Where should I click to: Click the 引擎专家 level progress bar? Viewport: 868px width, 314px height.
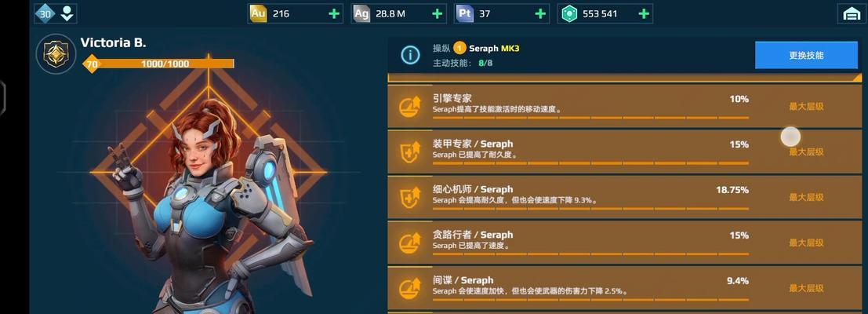coord(590,118)
